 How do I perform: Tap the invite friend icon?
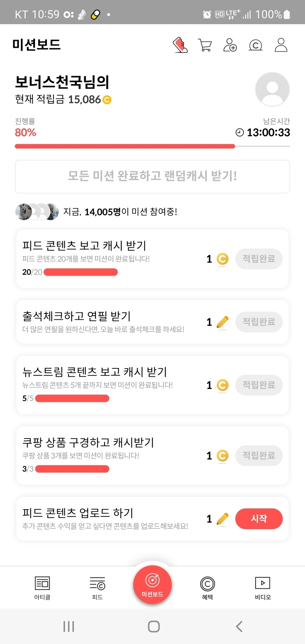tap(230, 45)
